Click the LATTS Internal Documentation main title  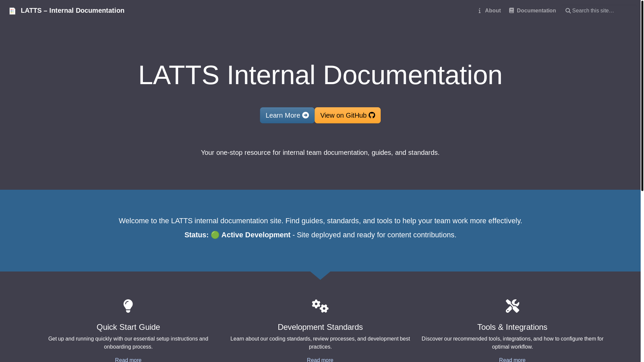pyautogui.click(x=320, y=75)
